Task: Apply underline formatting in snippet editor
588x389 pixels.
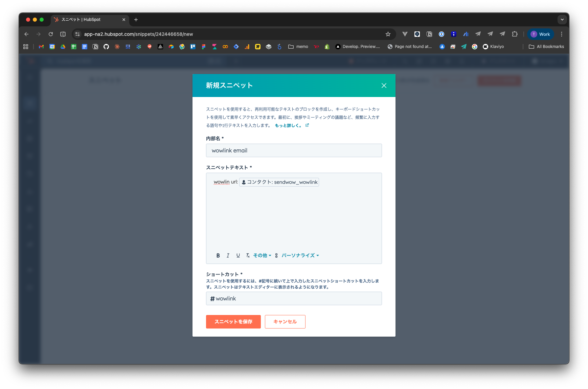Action: (238, 256)
